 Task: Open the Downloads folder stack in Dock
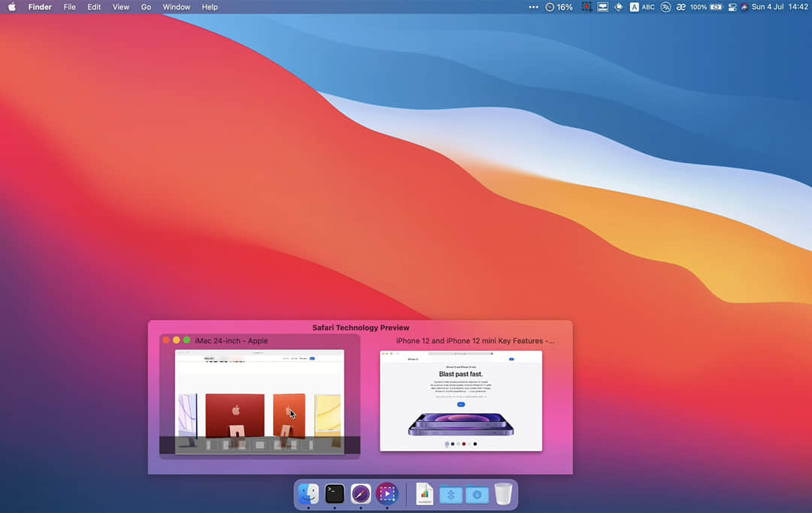click(477, 494)
